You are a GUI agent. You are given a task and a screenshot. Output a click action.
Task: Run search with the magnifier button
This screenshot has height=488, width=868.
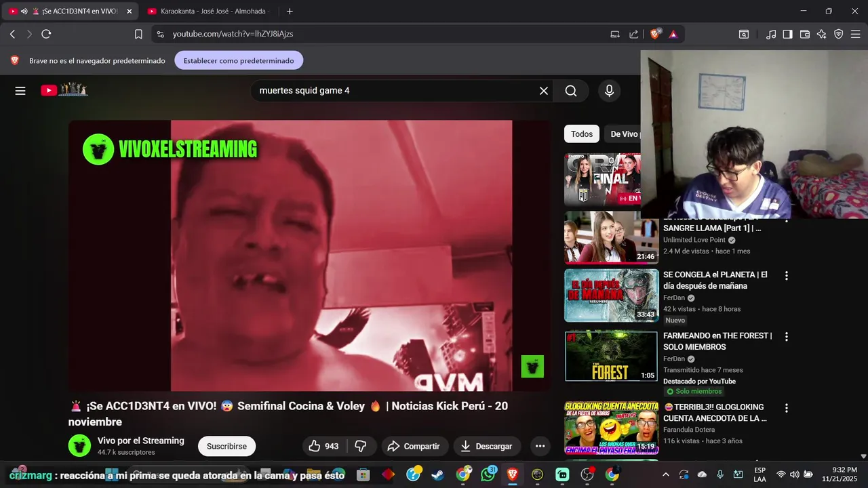[571, 91]
